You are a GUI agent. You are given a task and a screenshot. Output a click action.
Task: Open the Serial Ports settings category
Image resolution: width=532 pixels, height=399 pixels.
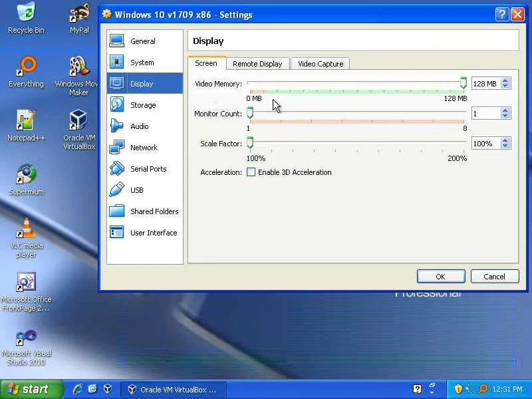point(145,169)
